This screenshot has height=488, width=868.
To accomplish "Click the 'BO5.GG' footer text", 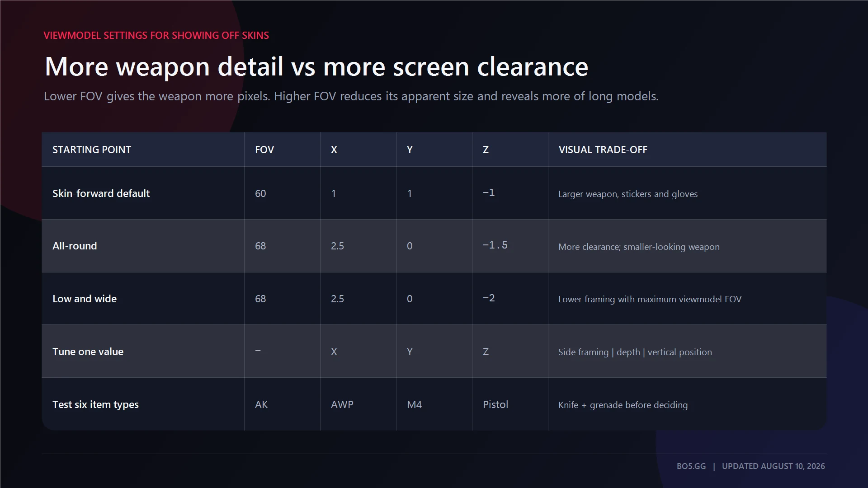I will click(691, 466).
